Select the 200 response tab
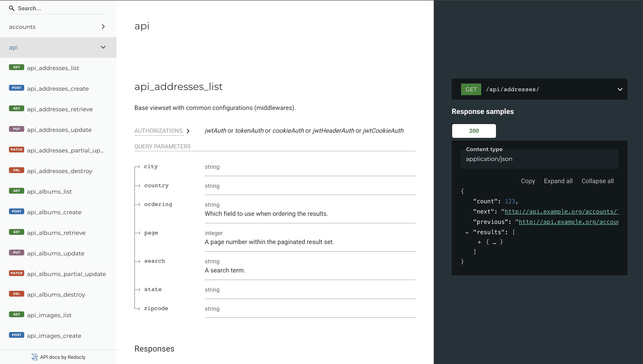The image size is (643, 364). pos(474,131)
